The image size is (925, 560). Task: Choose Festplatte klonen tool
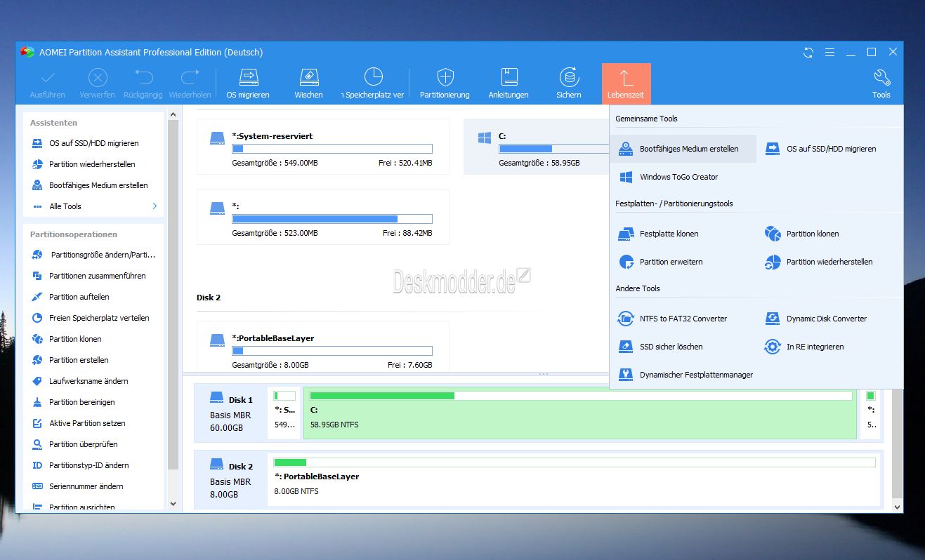click(659, 234)
